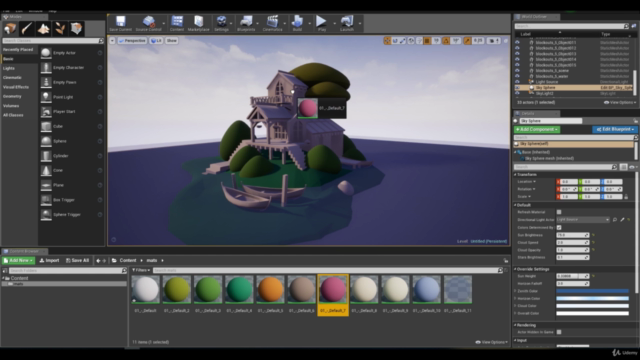Click the Cloud Color swatch
Image resolution: width=640 pixels, height=360 pixels.
pyautogui.click(x=592, y=306)
